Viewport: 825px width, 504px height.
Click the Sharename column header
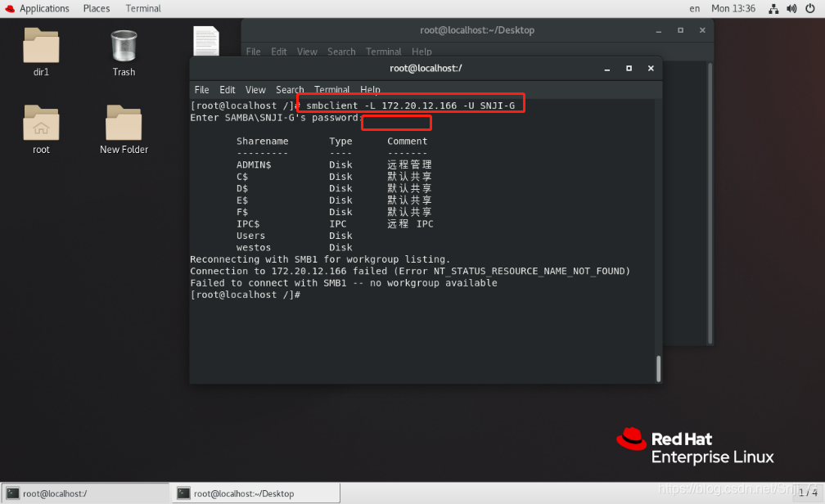[262, 141]
